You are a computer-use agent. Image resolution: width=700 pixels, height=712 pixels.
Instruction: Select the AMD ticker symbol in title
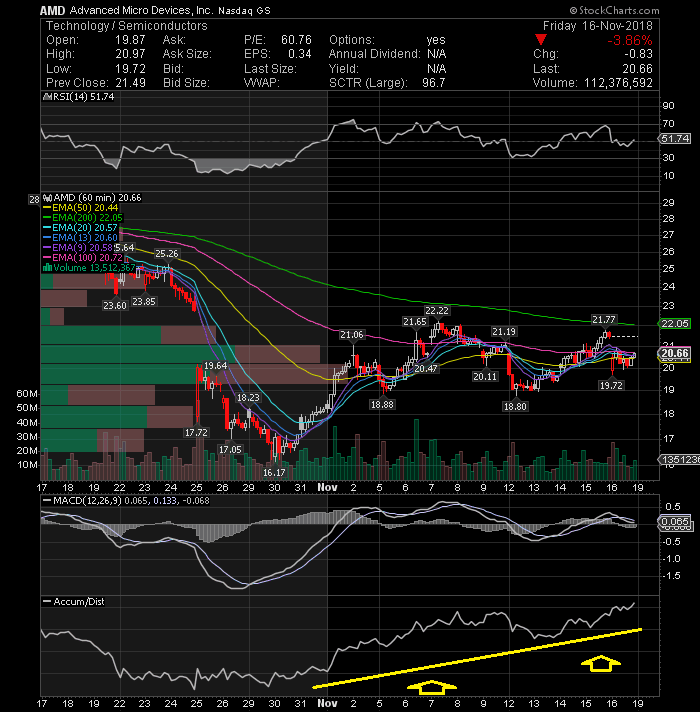[x=53, y=10]
